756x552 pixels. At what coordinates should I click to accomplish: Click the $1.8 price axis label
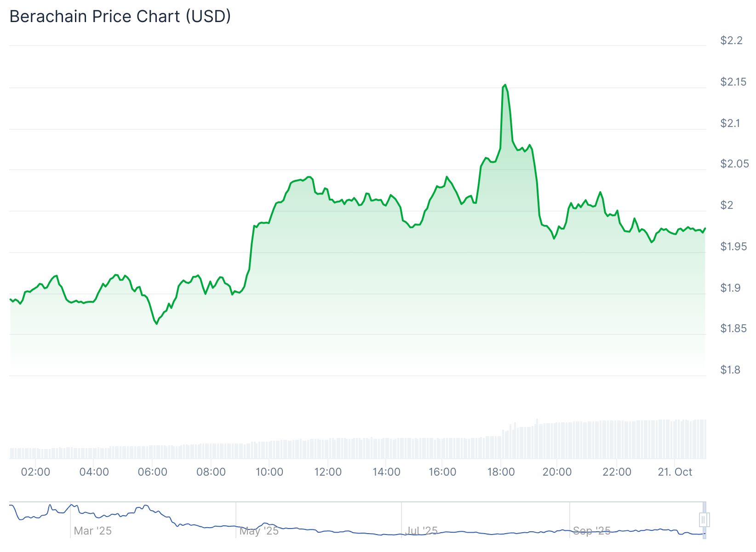click(730, 370)
